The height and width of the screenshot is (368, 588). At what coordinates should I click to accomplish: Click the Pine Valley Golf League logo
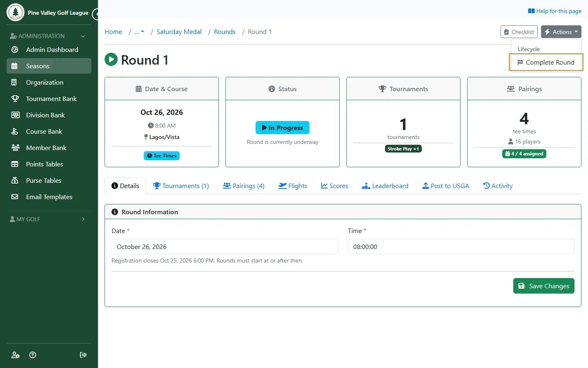(x=16, y=12)
